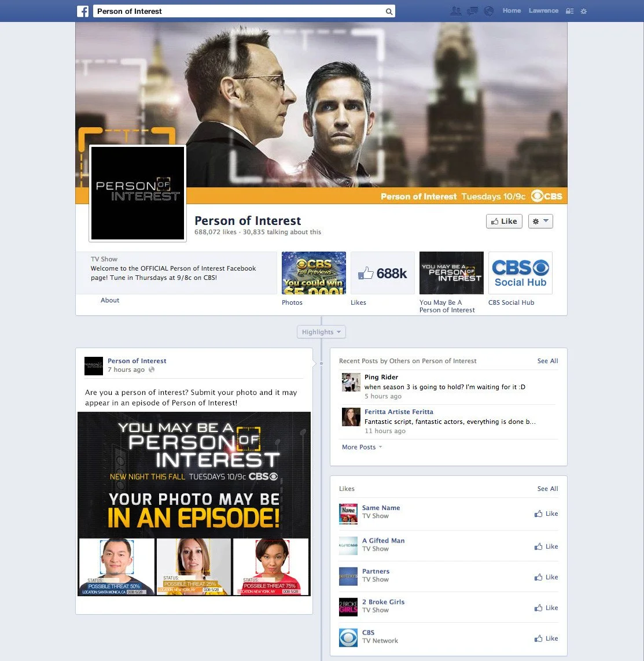Click the Likes tab label below the 688k tile
The height and width of the screenshot is (661, 644).
tap(358, 302)
